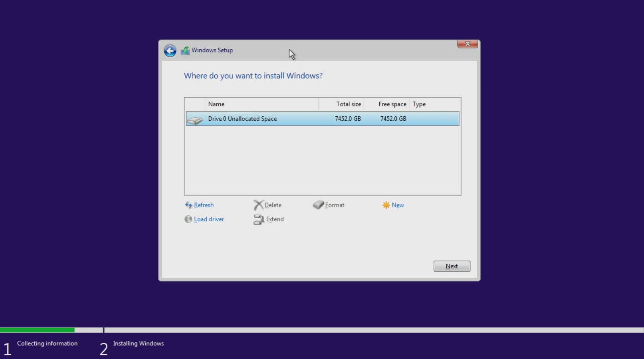Choose the Extend option
Image resolution: width=644 pixels, height=359 pixels.
(275, 219)
